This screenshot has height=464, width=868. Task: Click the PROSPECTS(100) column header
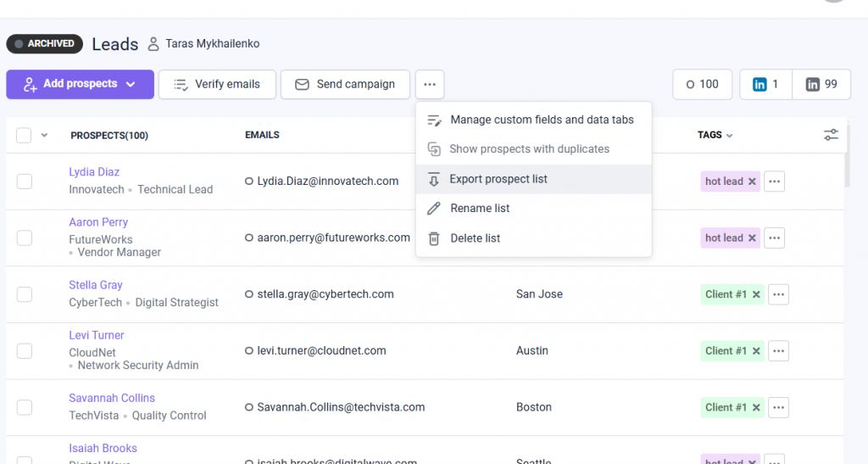click(x=109, y=135)
